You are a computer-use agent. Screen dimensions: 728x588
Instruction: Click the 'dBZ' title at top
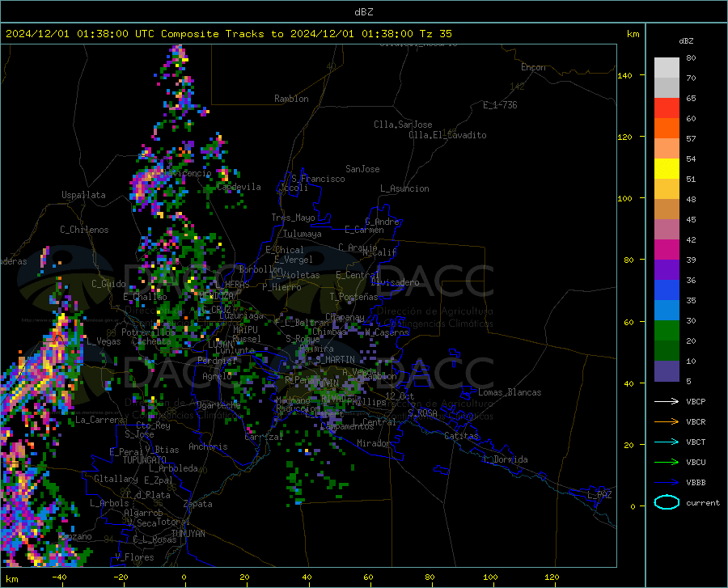(x=363, y=12)
